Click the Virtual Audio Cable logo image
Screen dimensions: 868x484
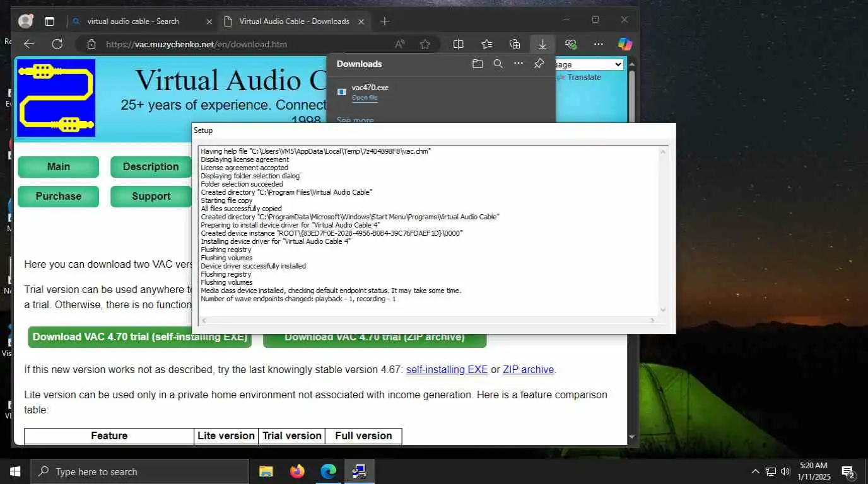tap(56, 98)
